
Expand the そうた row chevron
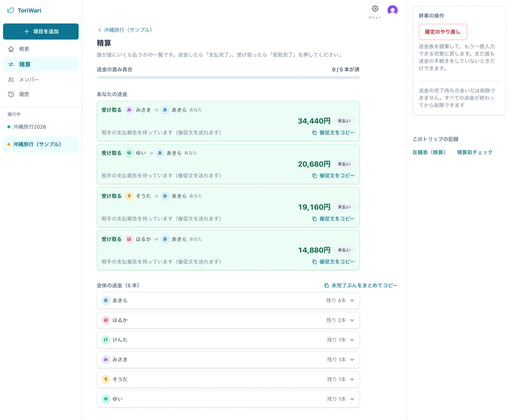tap(352, 379)
